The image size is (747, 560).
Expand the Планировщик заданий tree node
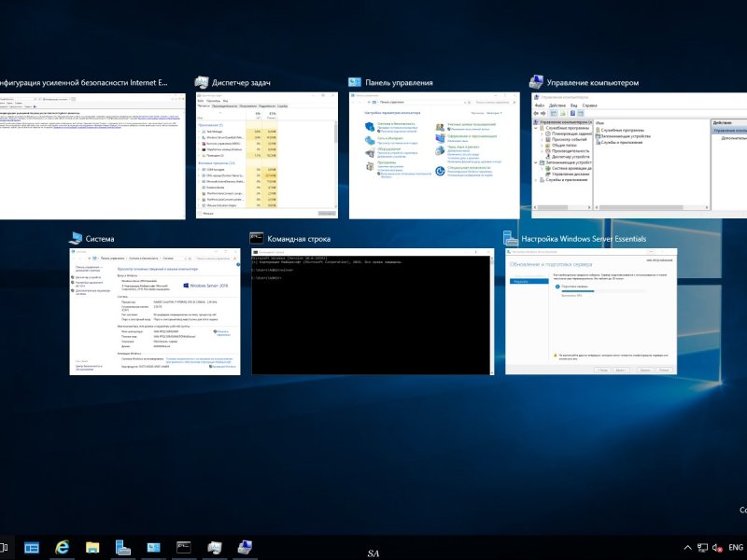click(542, 133)
